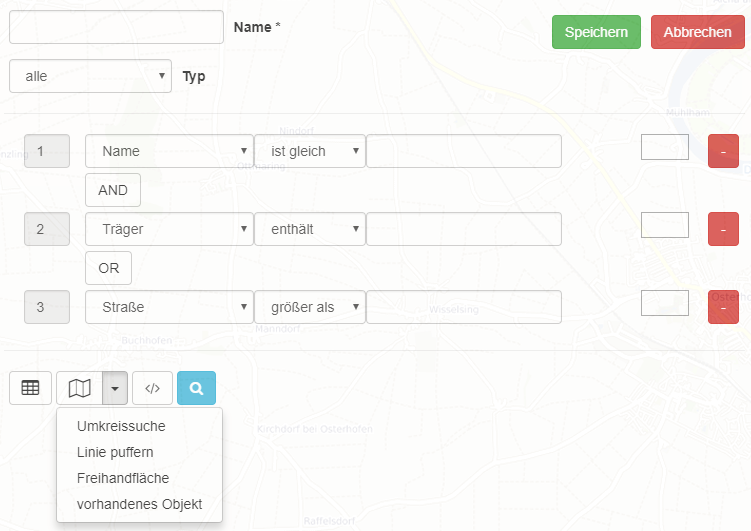Click the small box in the Straße row
751x531 pixels.
pos(665,303)
